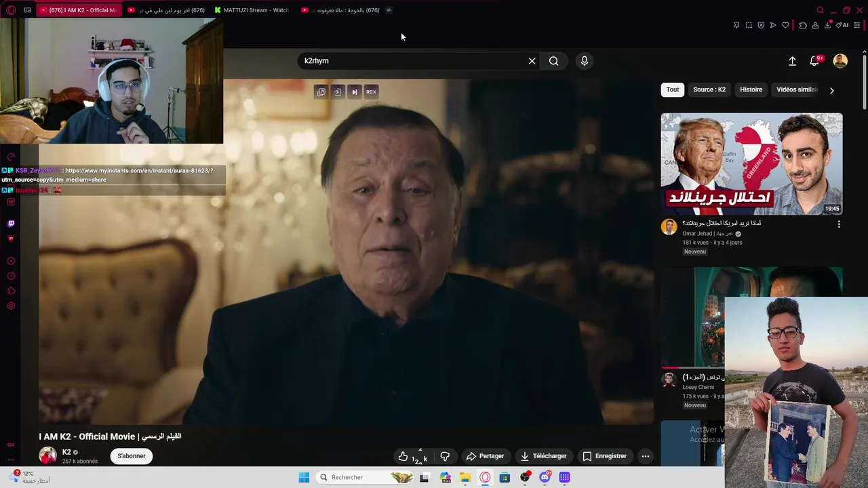868x488 pixels.
Task: Open the Opera GX menu logo
Action: (11, 10)
